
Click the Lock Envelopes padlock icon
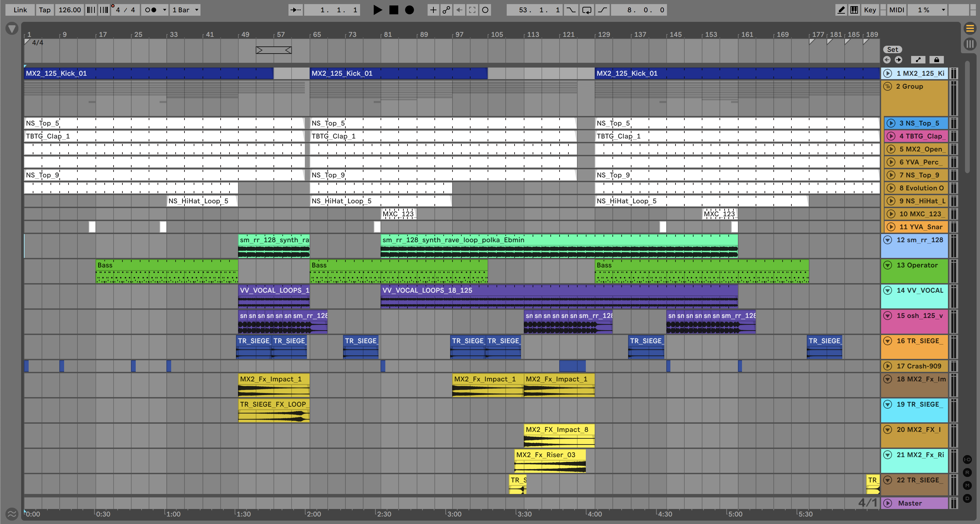pos(936,60)
